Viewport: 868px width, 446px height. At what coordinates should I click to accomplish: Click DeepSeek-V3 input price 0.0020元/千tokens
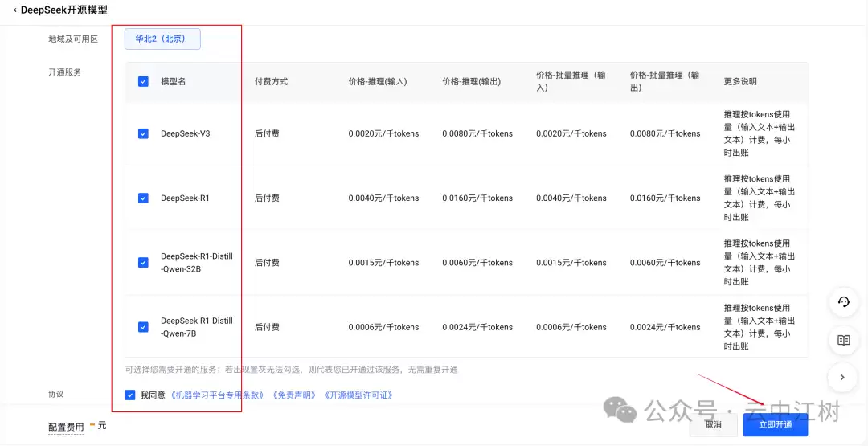pos(383,133)
